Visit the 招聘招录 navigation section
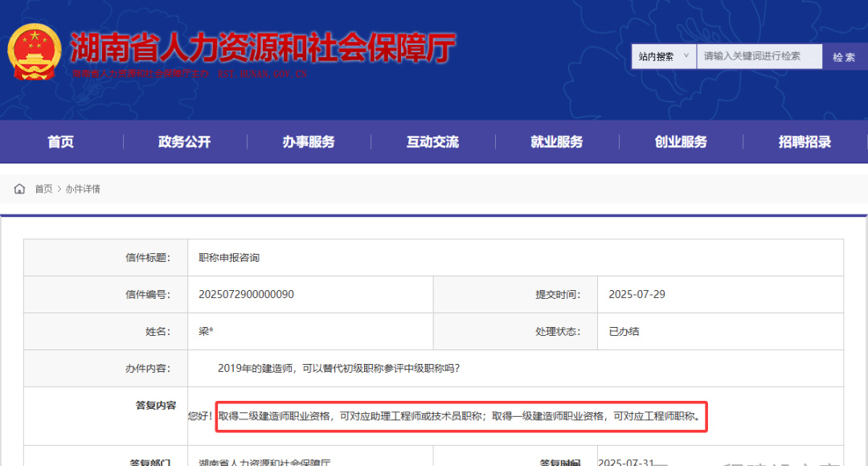The height and width of the screenshot is (466, 868). [805, 142]
